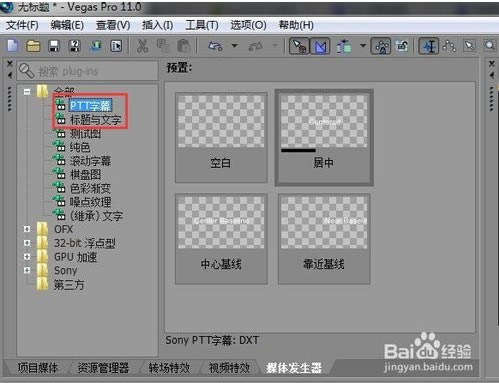Image resolution: width=499 pixels, height=383 pixels.
Task: Open the 选项(O) menu
Action: coord(248,25)
